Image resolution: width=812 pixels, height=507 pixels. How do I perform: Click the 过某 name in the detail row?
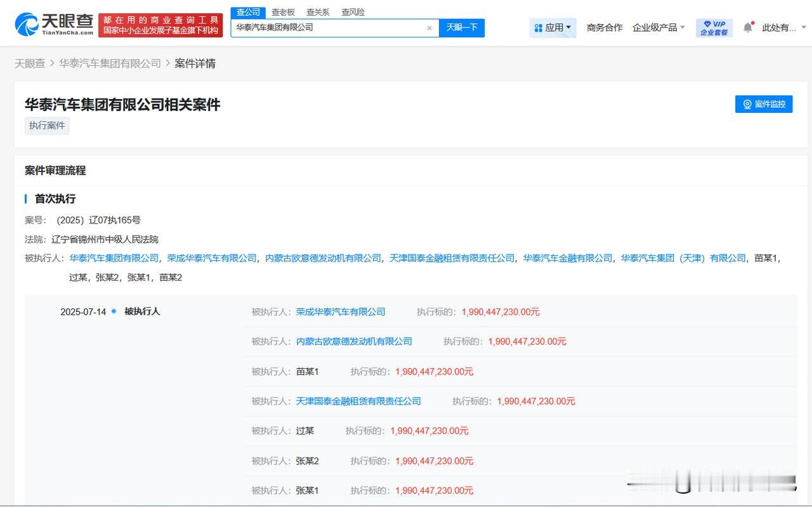305,431
